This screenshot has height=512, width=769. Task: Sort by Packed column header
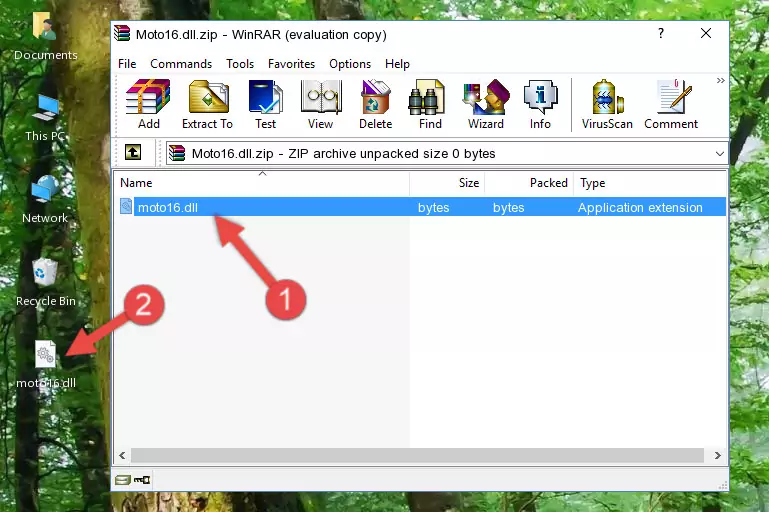(529, 183)
